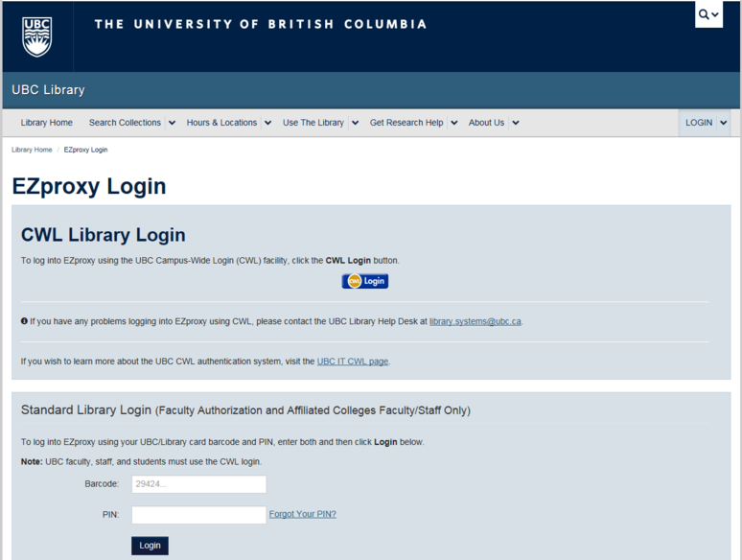Screen dimensions: 742x560
Task: Open the search magnifier icon
Action: point(708,14)
